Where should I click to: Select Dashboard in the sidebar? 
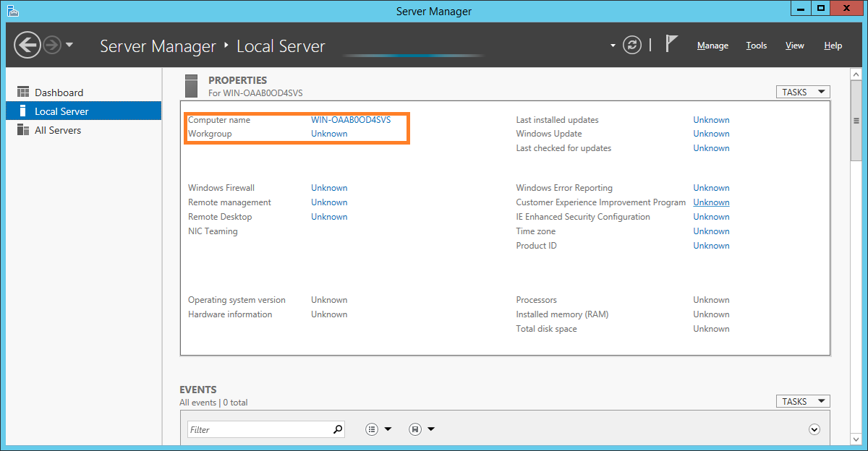59,93
